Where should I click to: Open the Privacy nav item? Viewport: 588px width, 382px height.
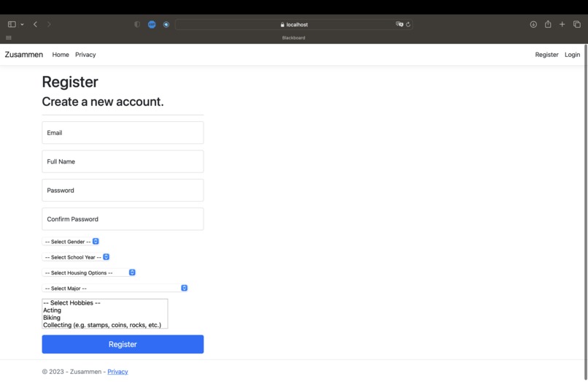pos(85,55)
